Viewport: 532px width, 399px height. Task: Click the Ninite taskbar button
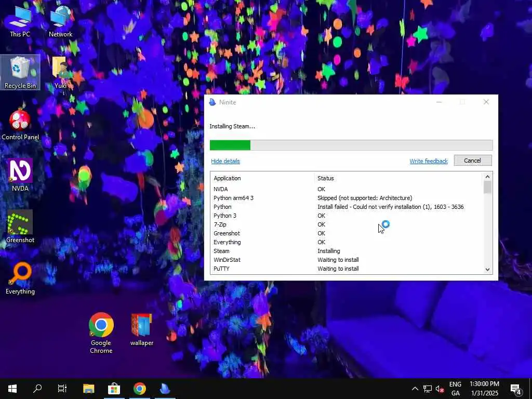165,389
